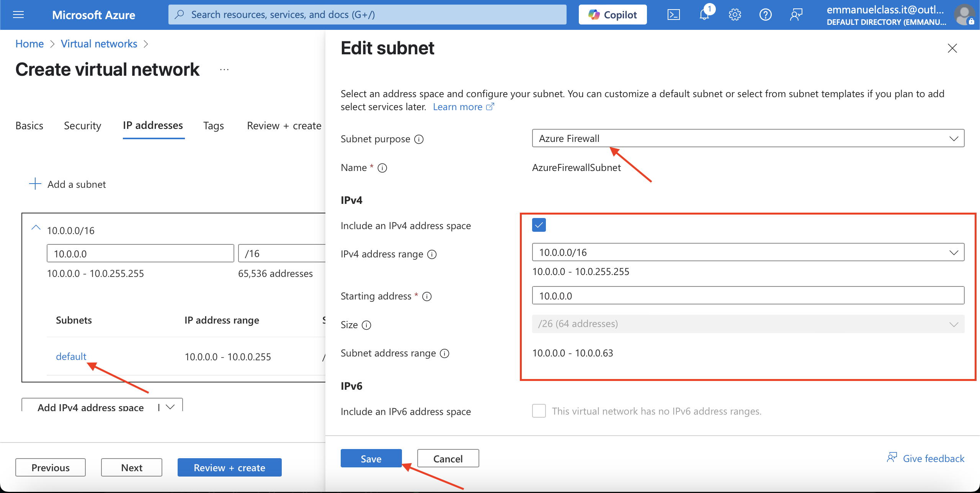
Task: Go to Home breadcrumb
Action: (29, 44)
